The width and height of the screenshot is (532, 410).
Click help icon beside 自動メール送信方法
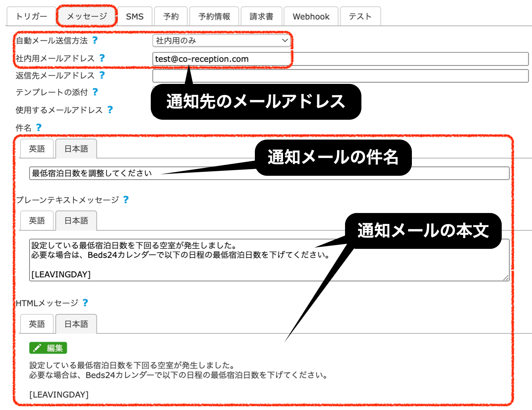point(95,40)
